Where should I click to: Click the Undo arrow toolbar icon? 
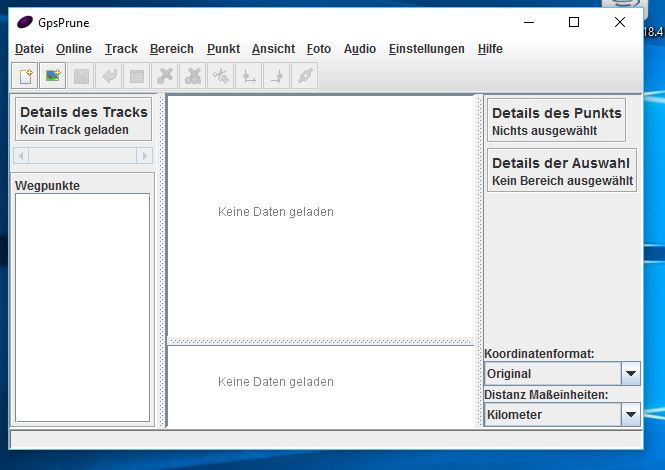[109, 76]
